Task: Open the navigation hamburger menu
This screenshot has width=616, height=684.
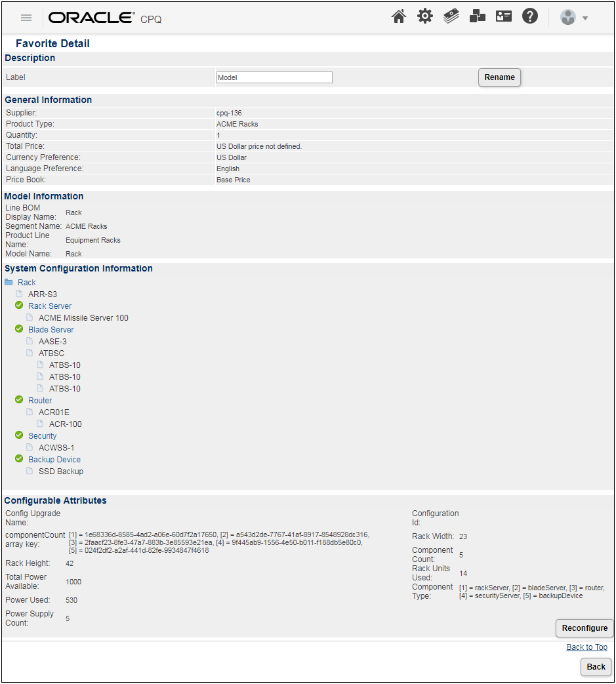Action: tap(26, 17)
